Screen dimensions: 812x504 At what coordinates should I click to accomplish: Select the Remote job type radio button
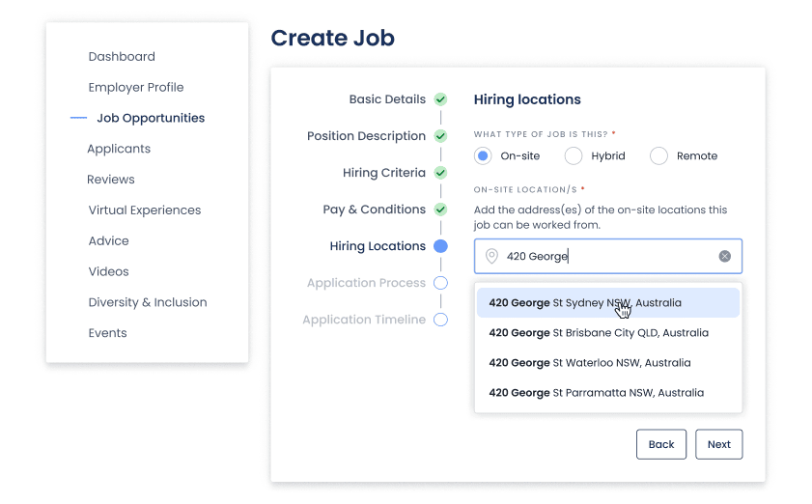pos(658,156)
